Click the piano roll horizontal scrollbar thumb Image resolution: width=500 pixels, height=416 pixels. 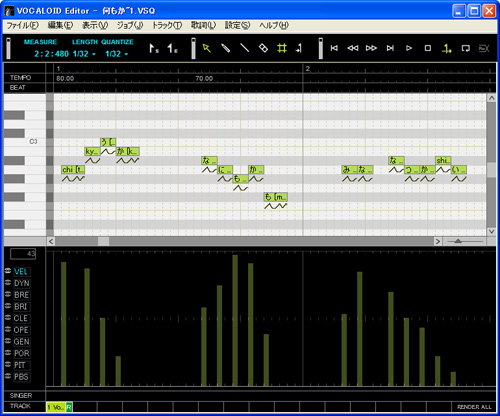click(x=103, y=241)
